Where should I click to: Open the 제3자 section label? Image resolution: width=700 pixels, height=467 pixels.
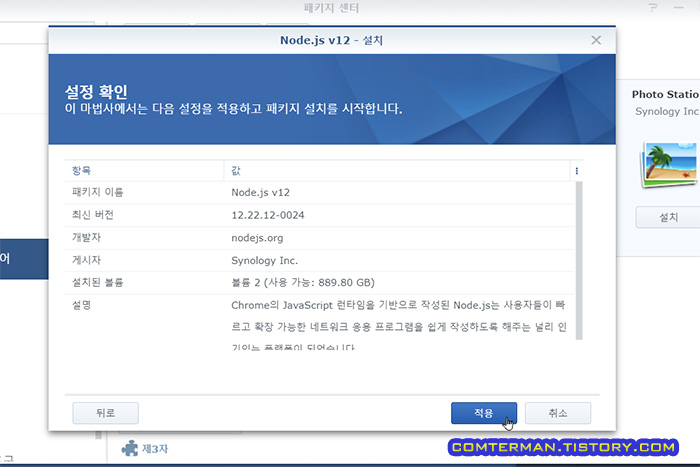coord(155,449)
